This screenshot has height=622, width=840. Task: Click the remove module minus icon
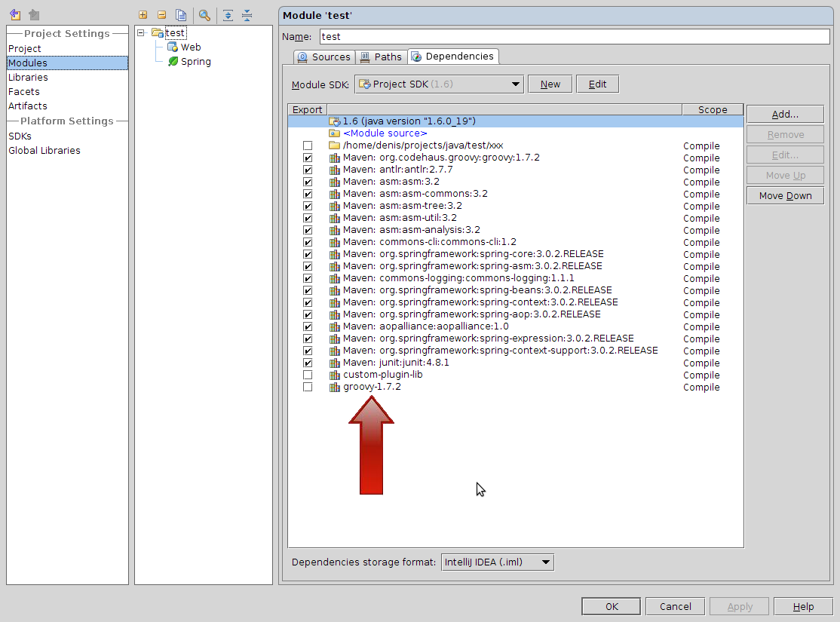pos(162,15)
